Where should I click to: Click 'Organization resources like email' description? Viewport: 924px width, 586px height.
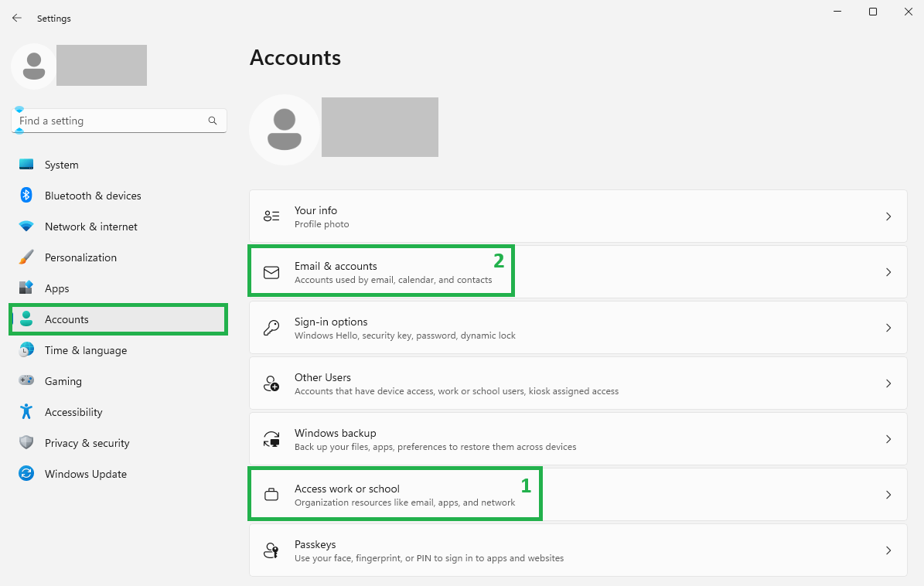pyautogui.click(x=405, y=503)
